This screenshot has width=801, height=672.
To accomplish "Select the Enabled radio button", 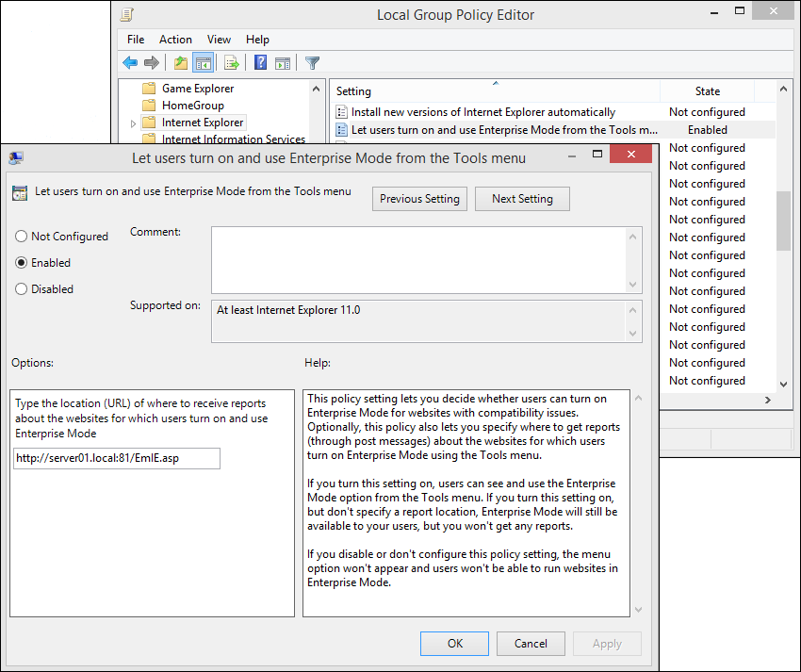I will (x=22, y=263).
